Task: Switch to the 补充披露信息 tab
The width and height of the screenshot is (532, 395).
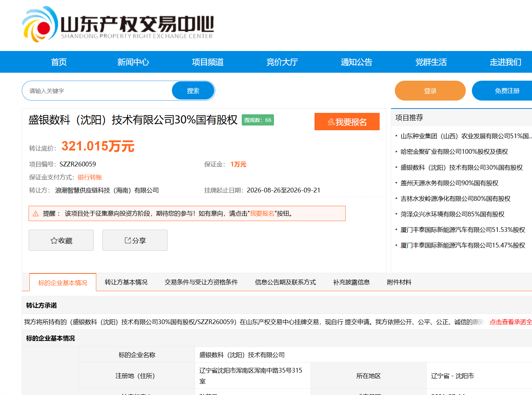Action: click(351, 282)
